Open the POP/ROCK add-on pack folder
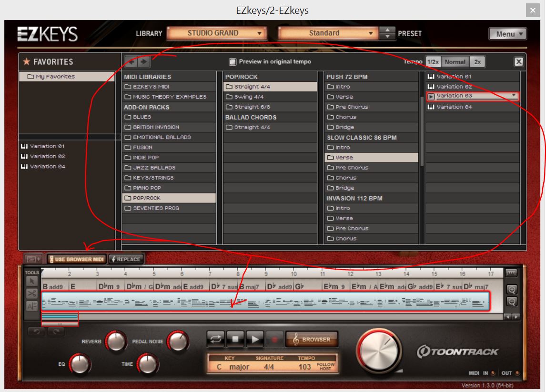The width and height of the screenshot is (546, 392). point(169,198)
